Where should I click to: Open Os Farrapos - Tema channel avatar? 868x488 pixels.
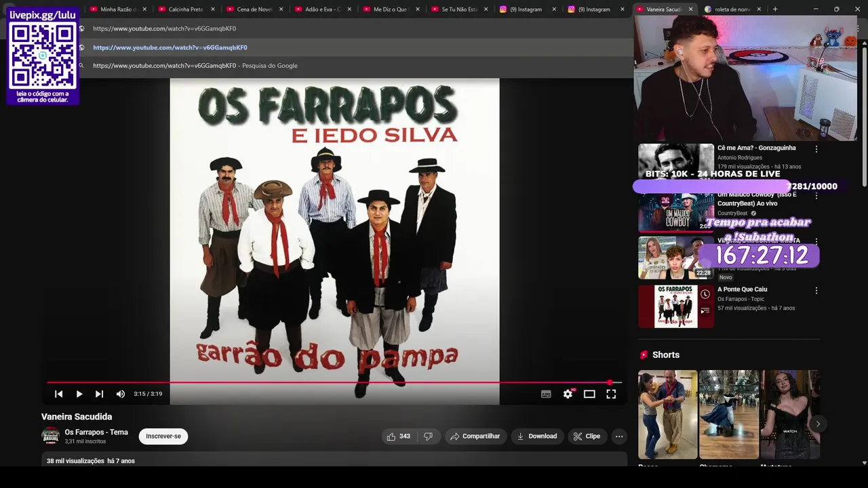pyautogui.click(x=50, y=436)
